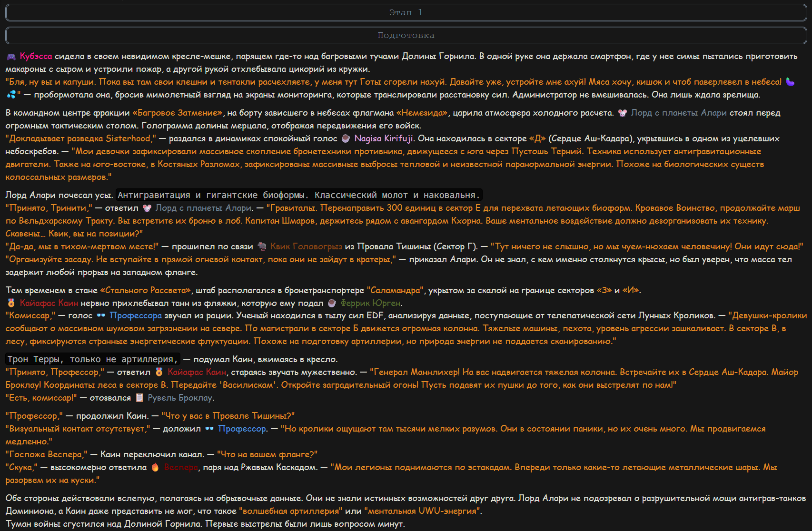Click the game controller icon before Кубэсса
Screen dimensions: 812x531
[11, 57]
